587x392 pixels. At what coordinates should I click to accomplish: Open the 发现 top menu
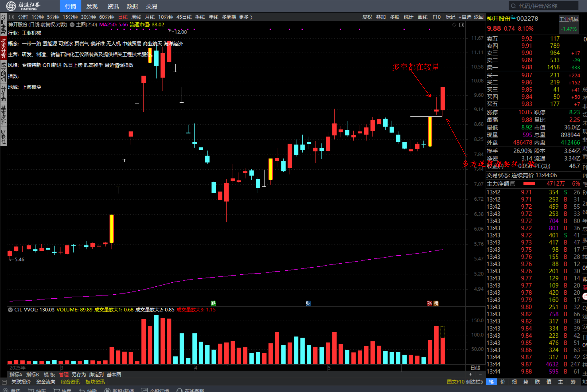[x=92, y=6]
